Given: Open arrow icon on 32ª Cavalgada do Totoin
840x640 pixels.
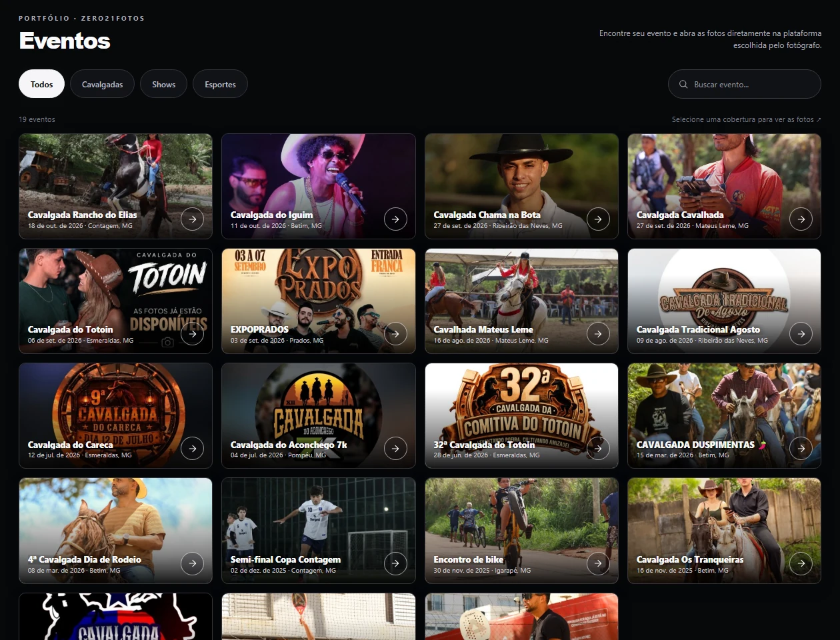Looking at the screenshot, I should tap(598, 449).
